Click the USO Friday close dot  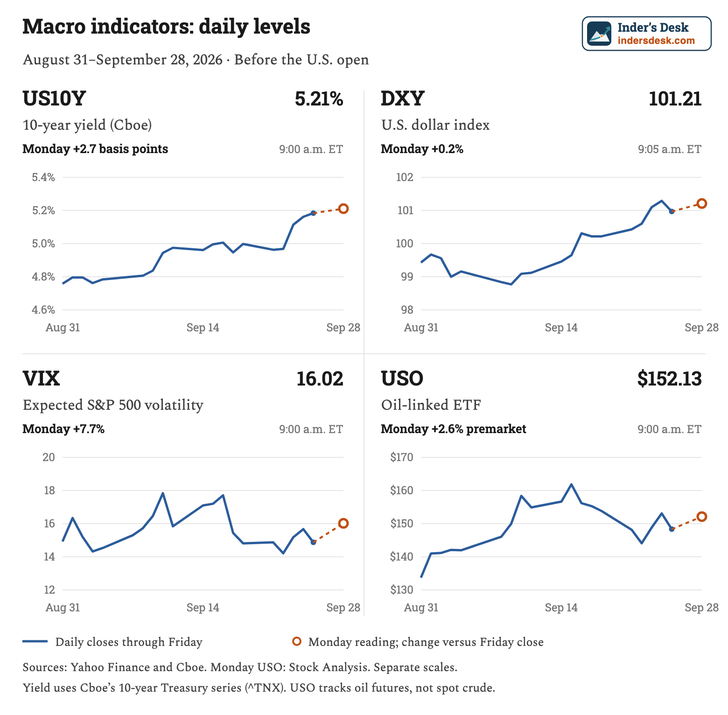click(x=672, y=529)
